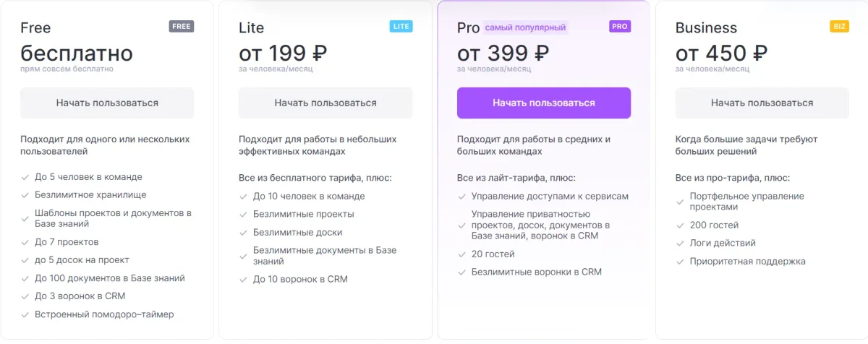Click checkmark beside "Безлимитные проекты"
The height and width of the screenshot is (344, 868).
pyautogui.click(x=244, y=215)
